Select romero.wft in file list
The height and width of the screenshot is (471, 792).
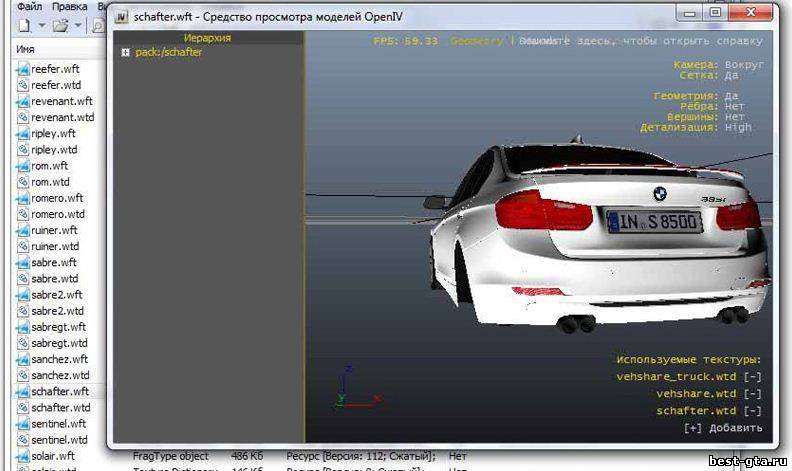point(57,198)
